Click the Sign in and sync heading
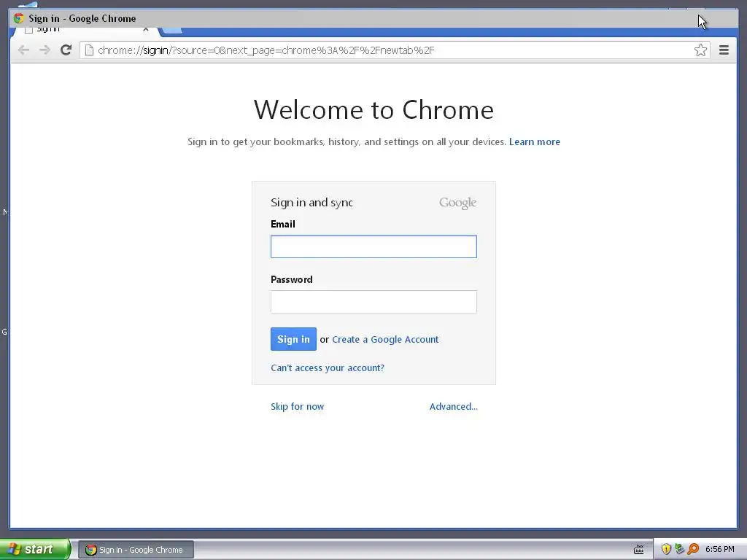 tap(311, 203)
